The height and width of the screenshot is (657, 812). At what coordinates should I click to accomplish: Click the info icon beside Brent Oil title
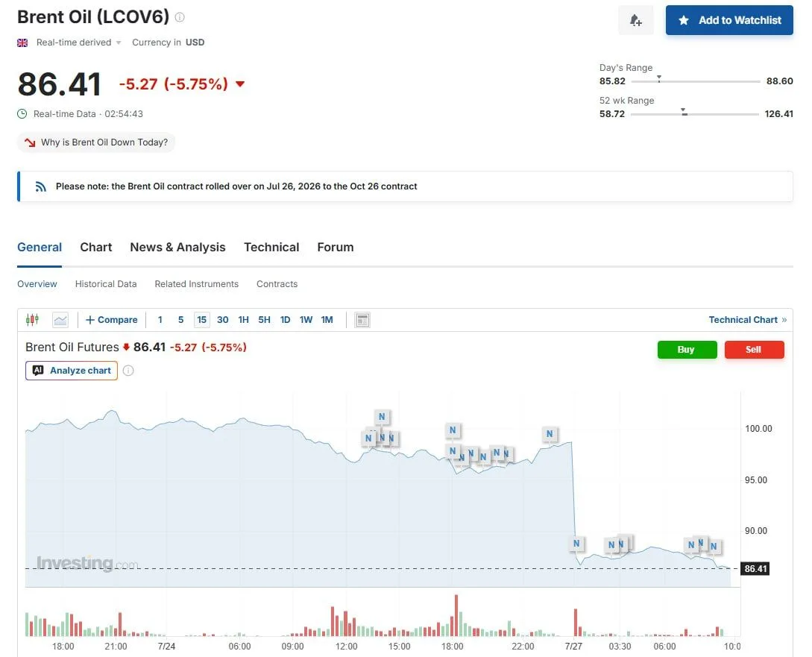click(180, 17)
